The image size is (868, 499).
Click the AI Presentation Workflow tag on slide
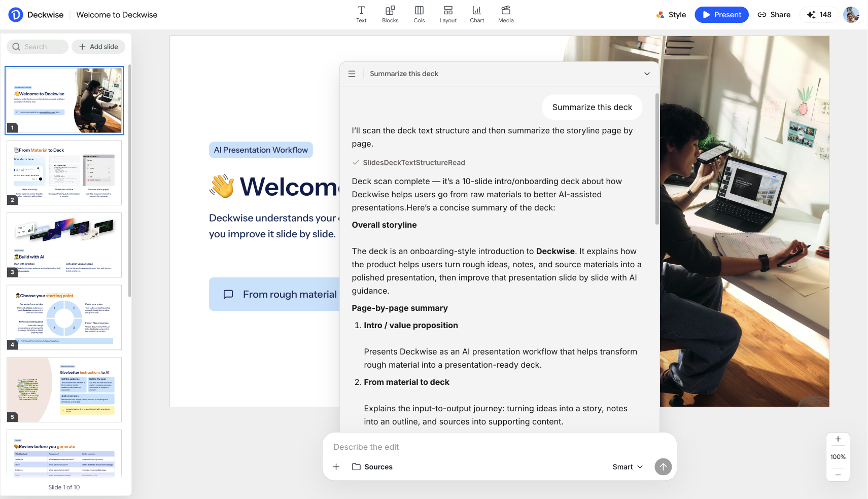pyautogui.click(x=261, y=150)
